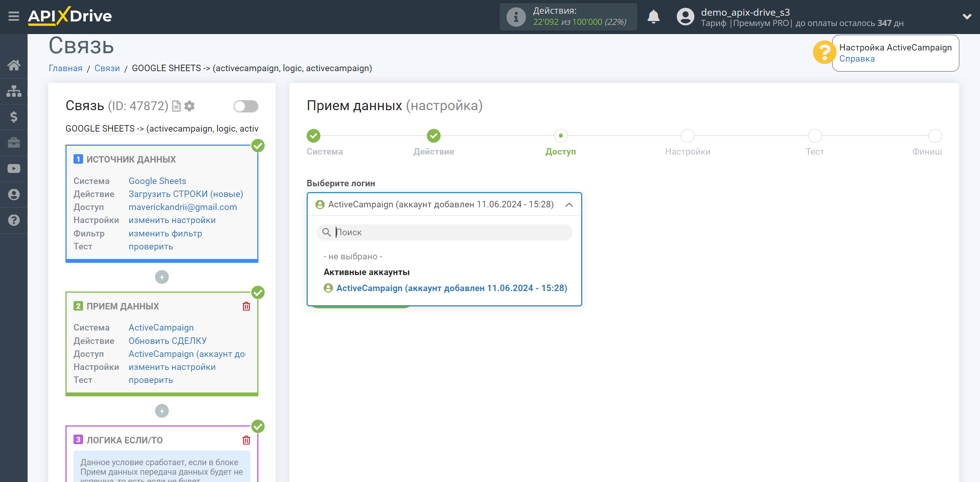Open the Справка link
Viewport: 980px width, 482px height.
click(x=857, y=59)
